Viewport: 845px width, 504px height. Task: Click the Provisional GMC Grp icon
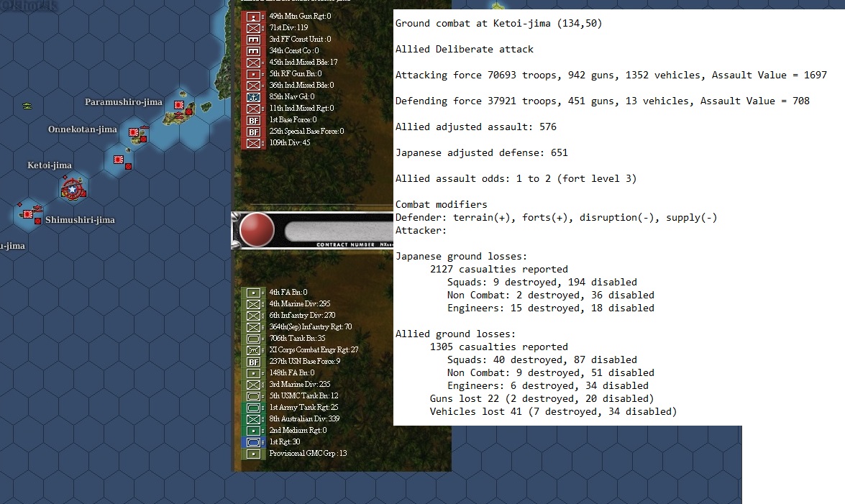253,454
